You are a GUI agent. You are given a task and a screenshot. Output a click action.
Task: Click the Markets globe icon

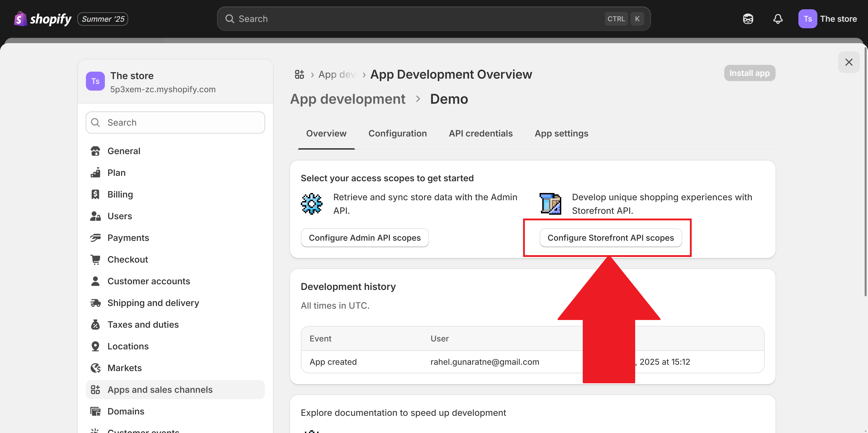click(x=95, y=368)
